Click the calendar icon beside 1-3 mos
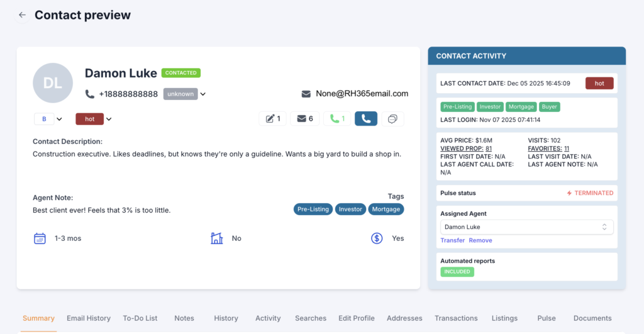 pyautogui.click(x=40, y=238)
